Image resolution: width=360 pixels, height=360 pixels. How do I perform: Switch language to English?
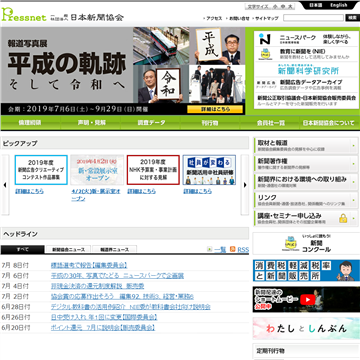339,5
